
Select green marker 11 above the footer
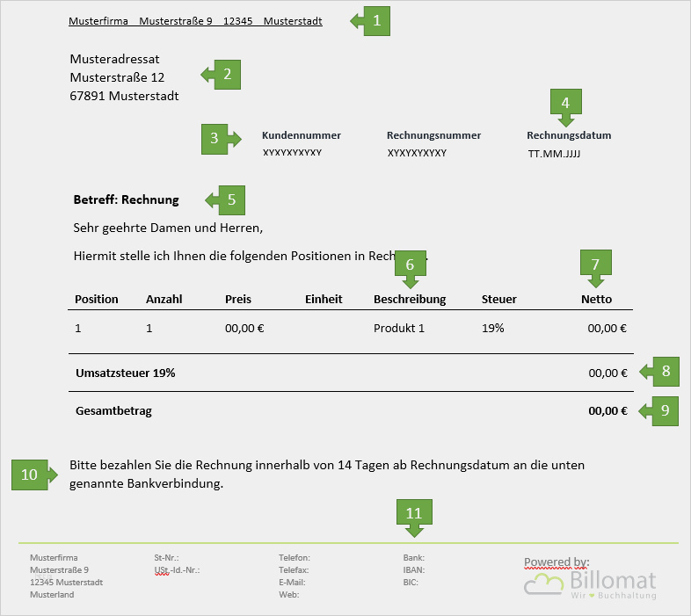414,518
